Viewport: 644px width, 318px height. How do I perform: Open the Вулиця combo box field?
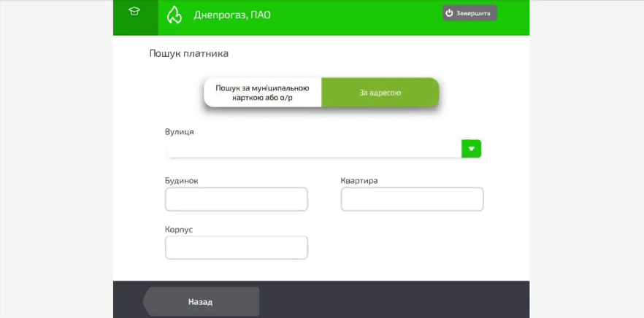click(314, 149)
